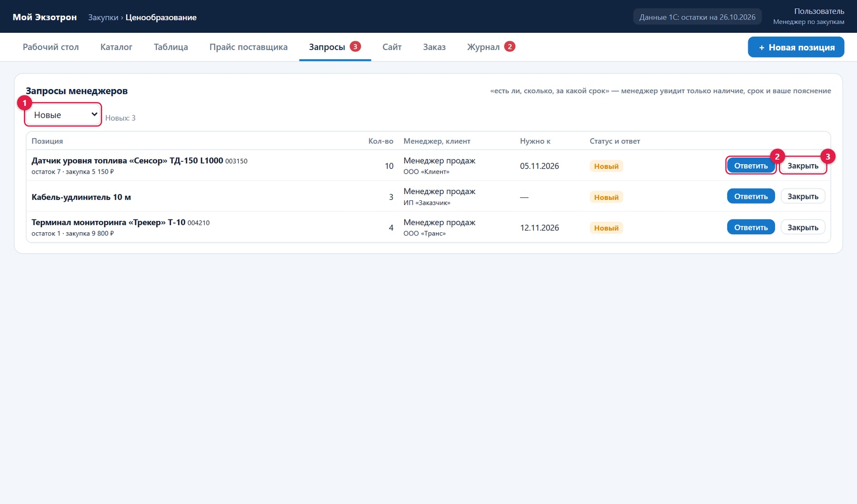857x504 pixels.
Task: Click the ИП «Заказчик» client text
Action: point(427,203)
